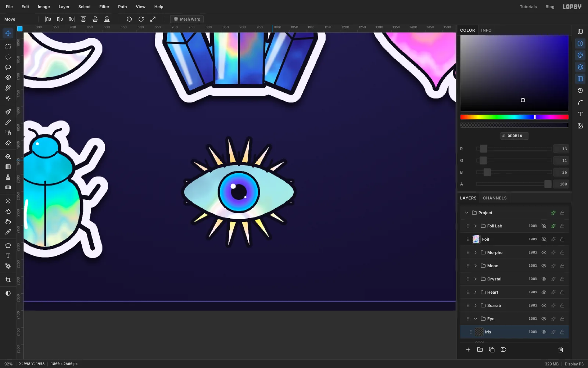Click the red channel R slider

tap(514, 149)
